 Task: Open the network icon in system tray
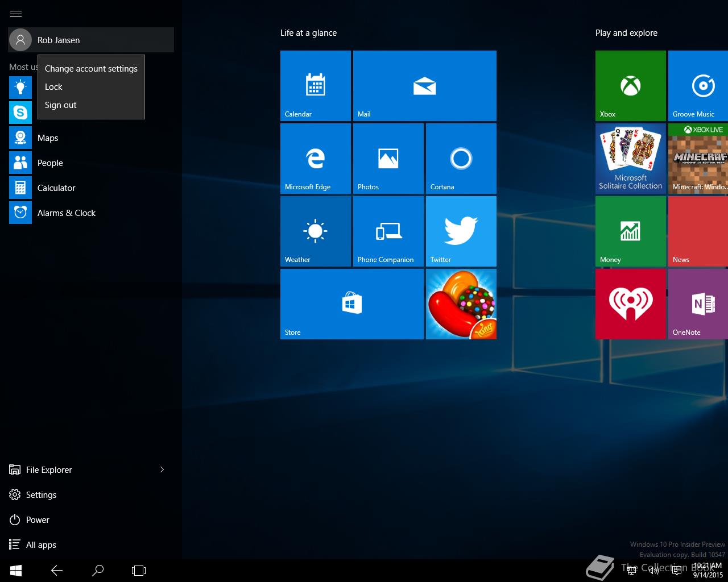click(x=631, y=571)
